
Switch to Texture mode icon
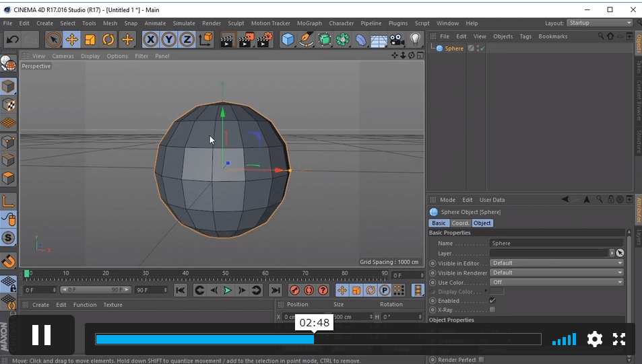pos(8,105)
